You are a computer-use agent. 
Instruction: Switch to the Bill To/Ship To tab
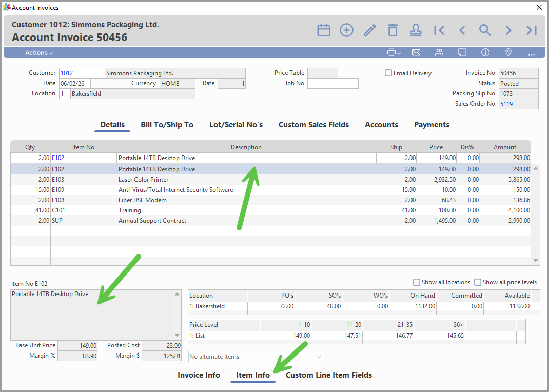(167, 125)
